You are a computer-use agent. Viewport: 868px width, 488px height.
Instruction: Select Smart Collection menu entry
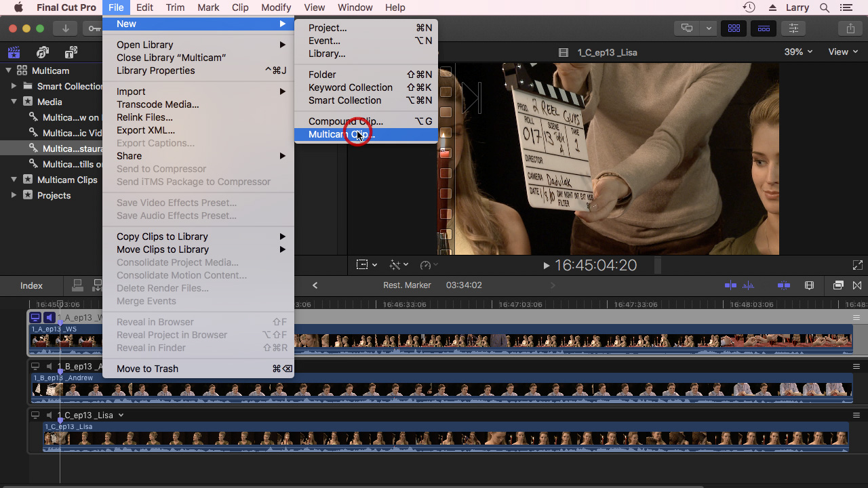pyautogui.click(x=366, y=100)
